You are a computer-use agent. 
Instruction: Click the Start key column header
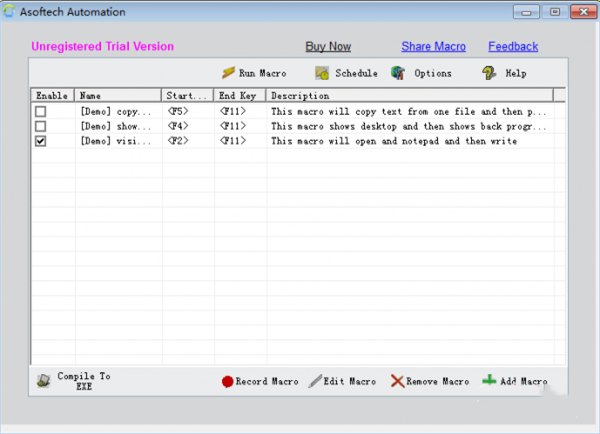click(x=187, y=96)
